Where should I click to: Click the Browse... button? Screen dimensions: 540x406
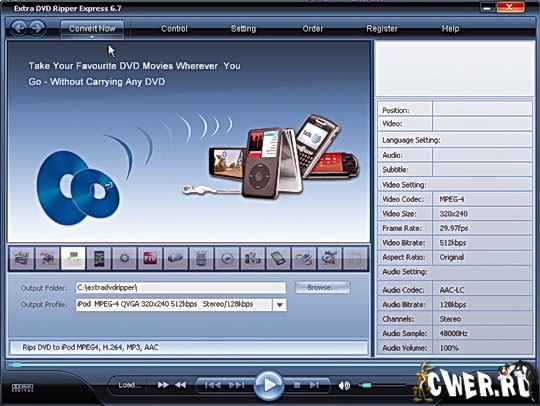tap(323, 287)
